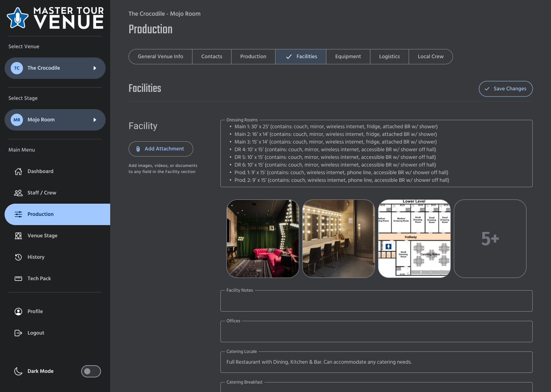Viewport: 551px width, 392px height.
Task: Click the TC avatar badge
Action: pos(17,68)
